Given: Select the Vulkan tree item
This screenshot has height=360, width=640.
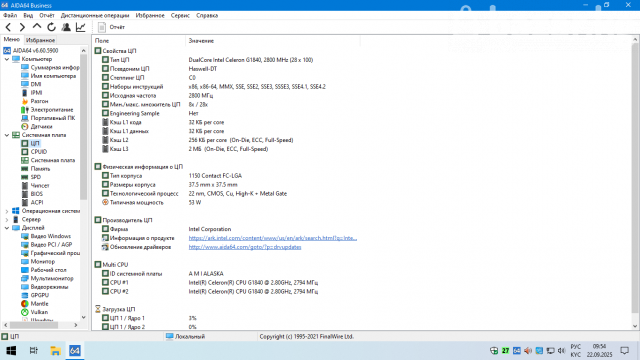Looking at the screenshot, I should 35,312.
